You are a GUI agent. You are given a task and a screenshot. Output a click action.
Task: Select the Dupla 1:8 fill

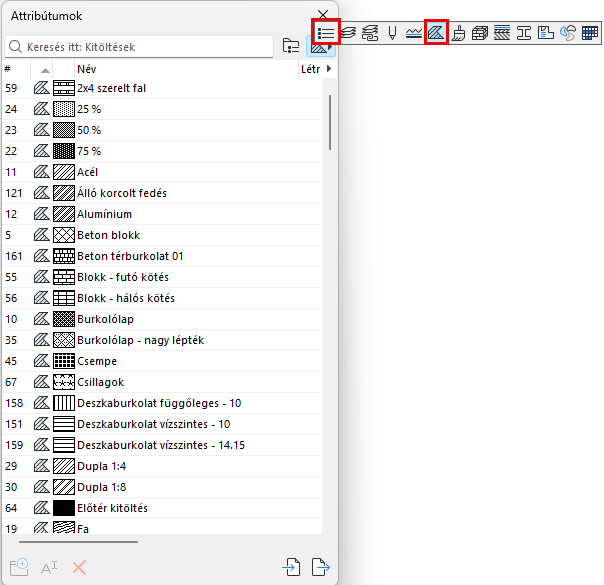click(x=162, y=487)
